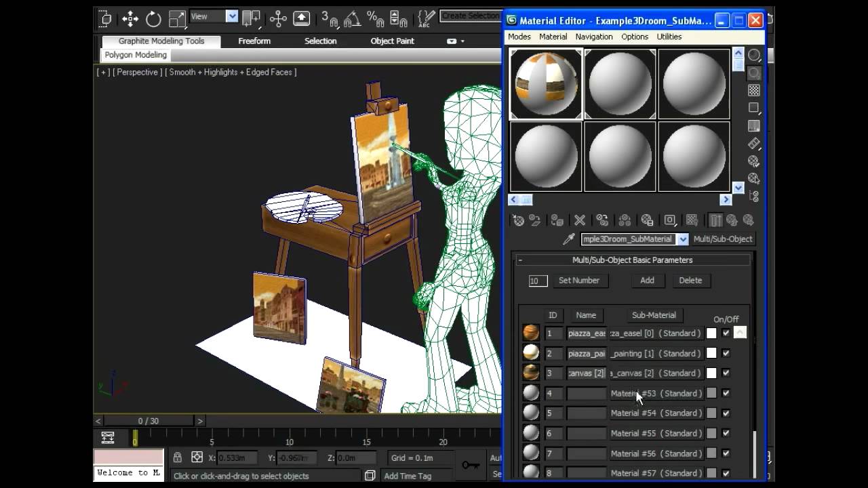Image resolution: width=868 pixels, height=488 pixels.
Task: Click the Show End Result icon
Action: coord(715,220)
